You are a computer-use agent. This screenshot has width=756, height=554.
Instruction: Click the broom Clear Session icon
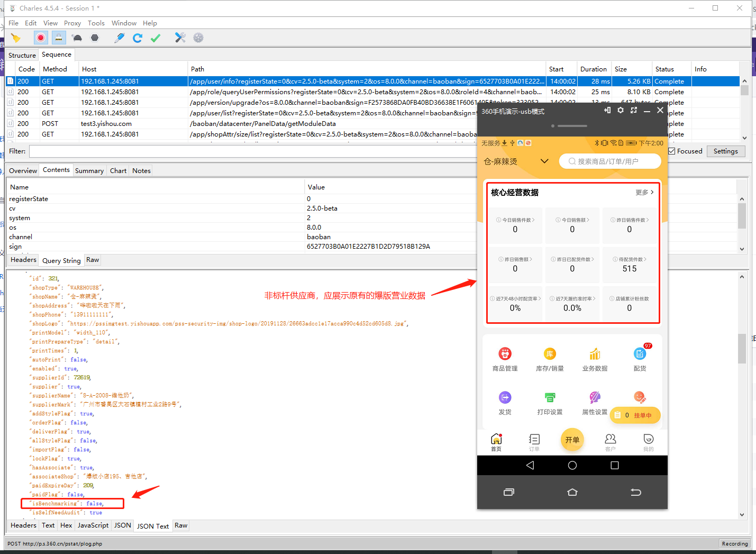16,38
